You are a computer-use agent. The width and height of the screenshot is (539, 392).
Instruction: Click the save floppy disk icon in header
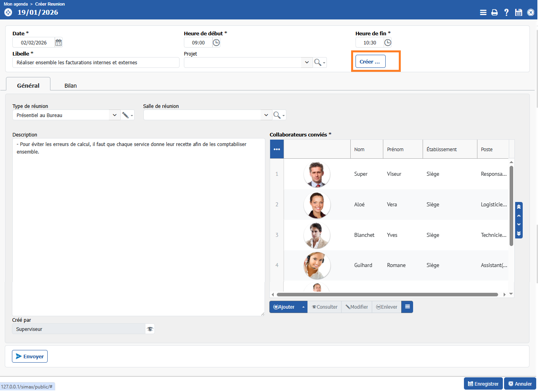518,12
